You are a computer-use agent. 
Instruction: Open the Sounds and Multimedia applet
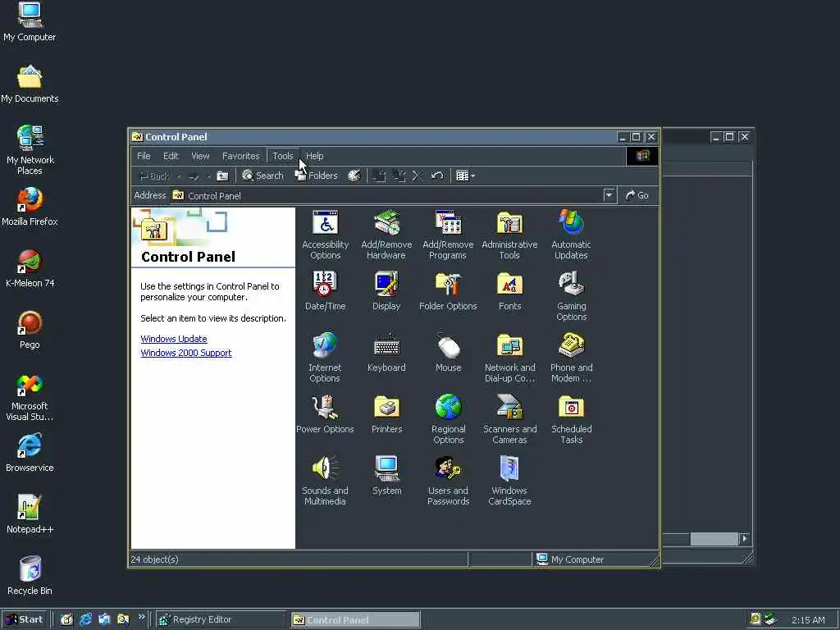[x=325, y=481]
